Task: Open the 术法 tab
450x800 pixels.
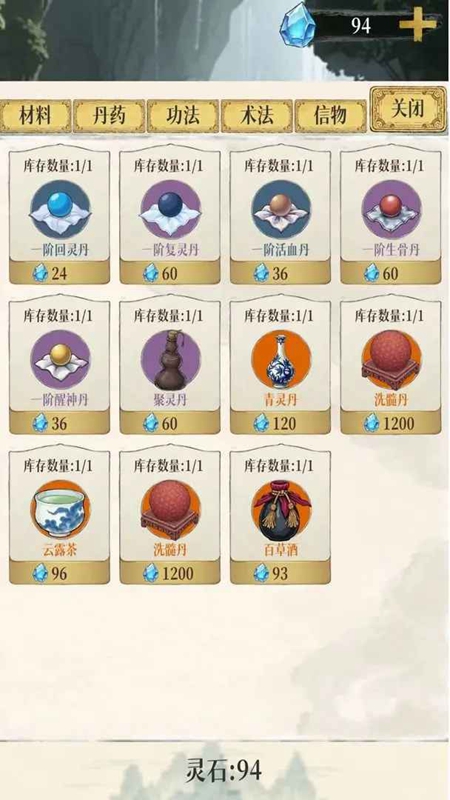Action: (x=257, y=116)
